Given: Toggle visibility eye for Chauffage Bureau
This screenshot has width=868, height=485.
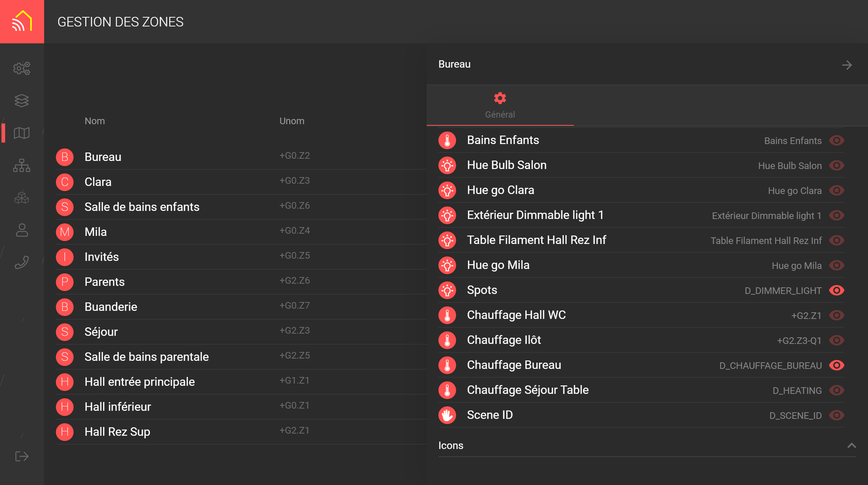Looking at the screenshot, I should (836, 365).
